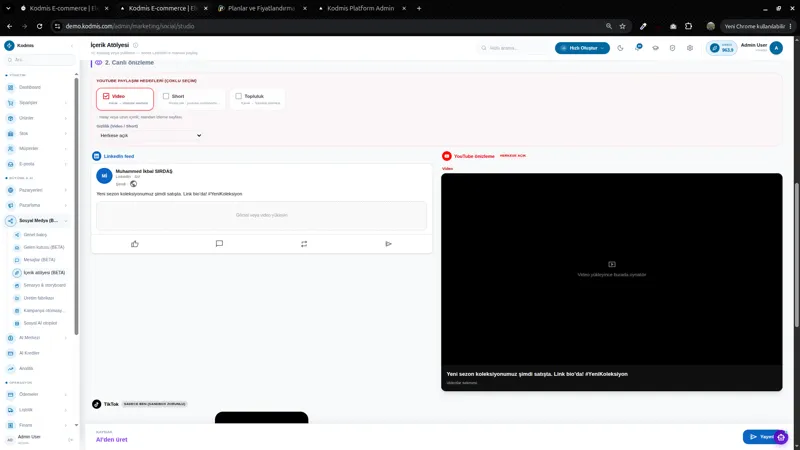Open the Admin User avatar in header
Image resolution: width=800 pixels, height=450 pixels.
[776, 48]
